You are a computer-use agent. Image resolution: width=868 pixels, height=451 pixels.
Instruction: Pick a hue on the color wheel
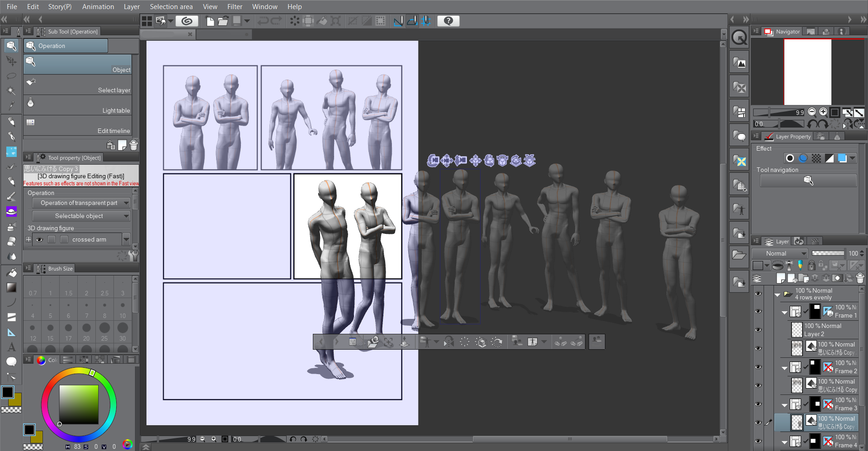92,373
